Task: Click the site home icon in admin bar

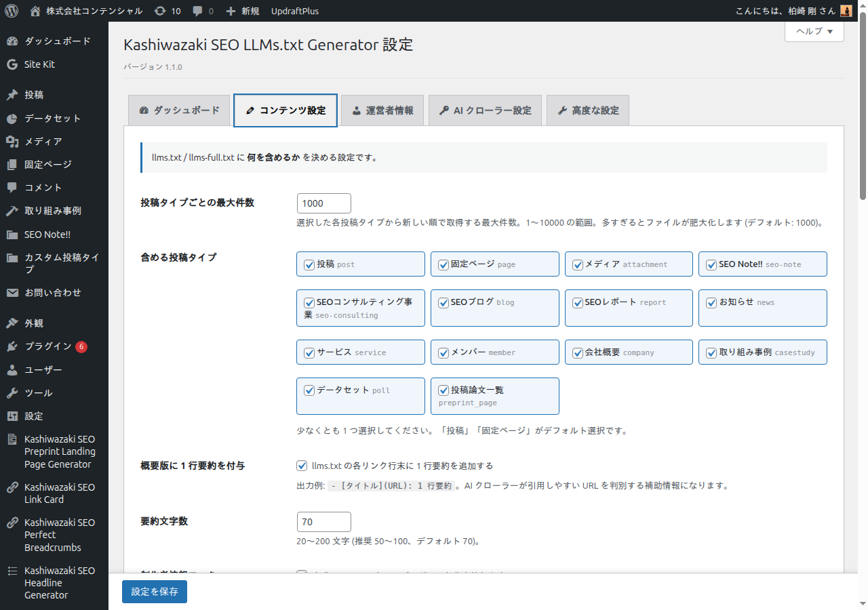Action: (x=35, y=11)
